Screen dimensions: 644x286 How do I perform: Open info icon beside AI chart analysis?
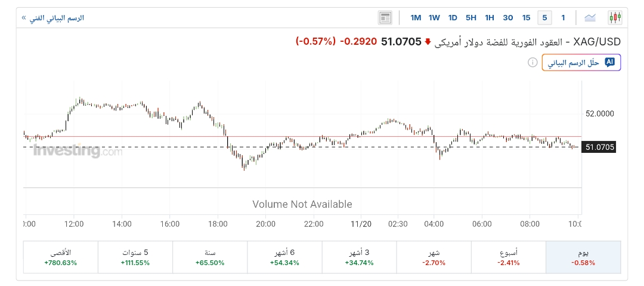(x=532, y=63)
